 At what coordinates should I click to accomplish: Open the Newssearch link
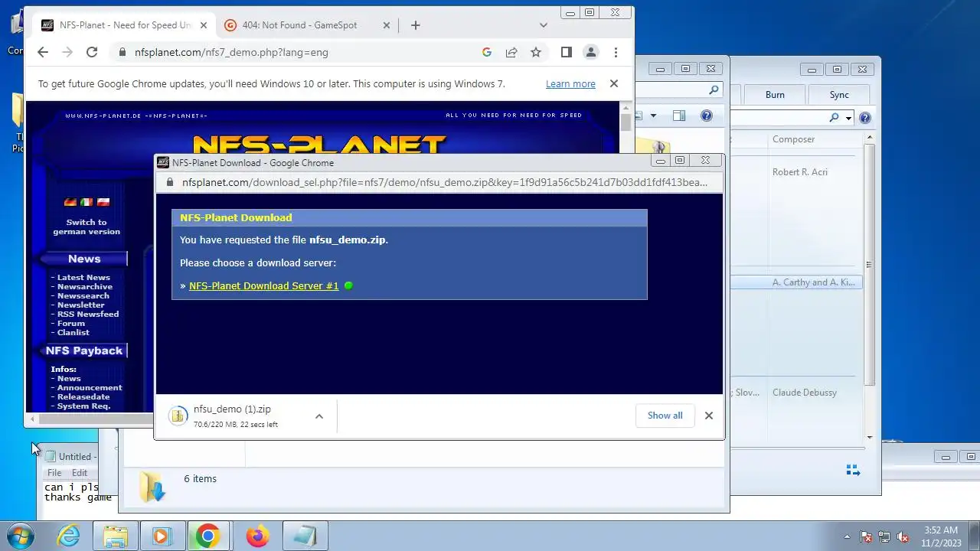(x=83, y=295)
